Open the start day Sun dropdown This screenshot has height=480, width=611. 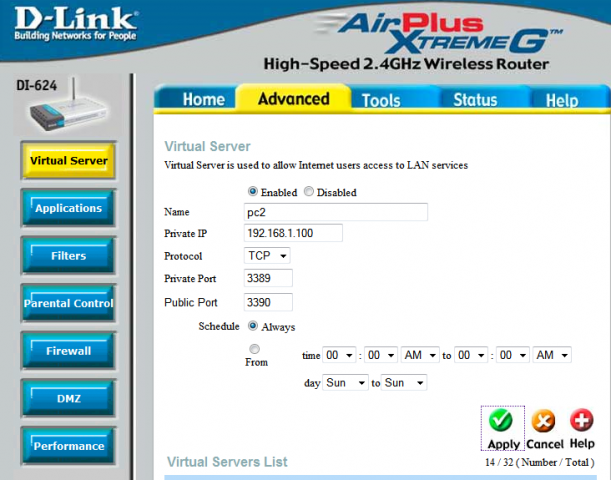345,383
